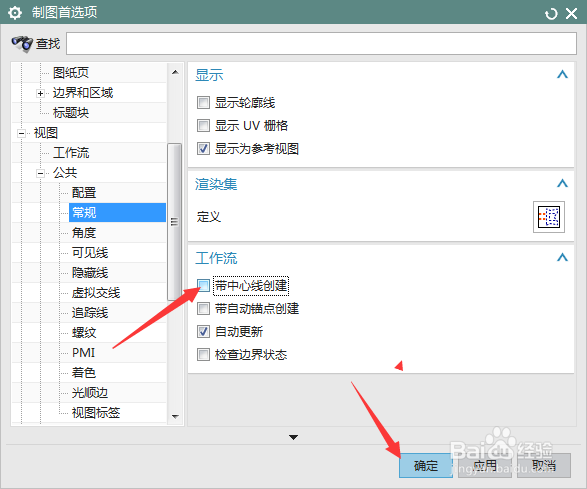
Task: Click in the 查找 search field
Action: click(x=321, y=43)
